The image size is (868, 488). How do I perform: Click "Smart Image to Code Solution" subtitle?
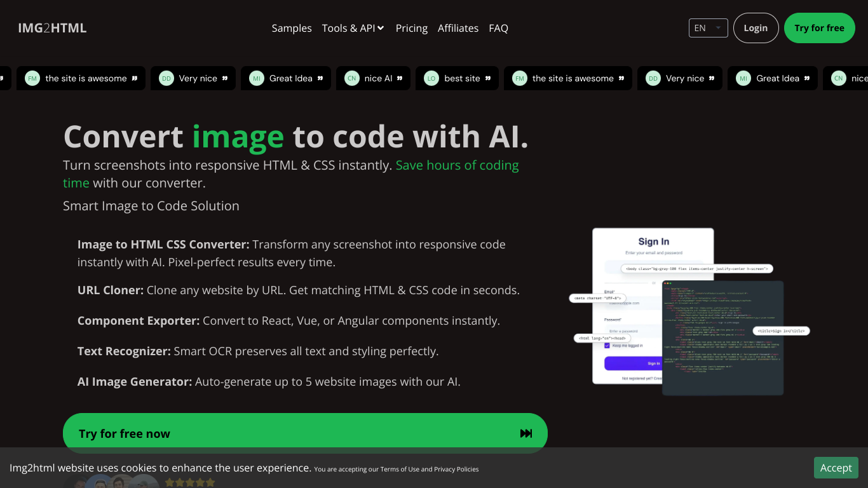(x=151, y=206)
